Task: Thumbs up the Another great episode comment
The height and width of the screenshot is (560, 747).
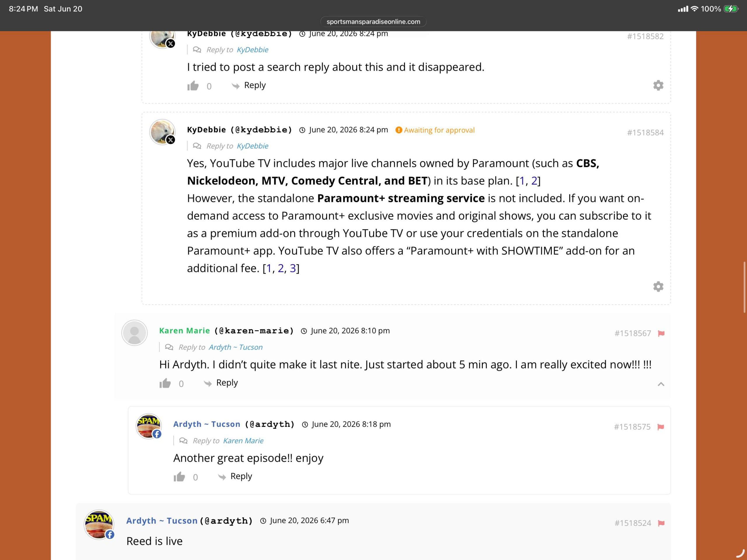Action: tap(179, 477)
